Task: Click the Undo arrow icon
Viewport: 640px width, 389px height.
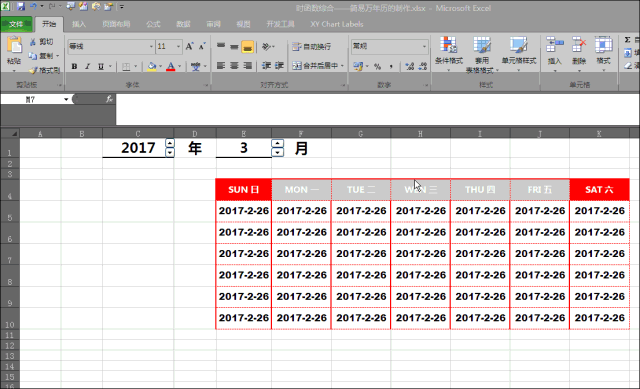Action: (33, 7)
